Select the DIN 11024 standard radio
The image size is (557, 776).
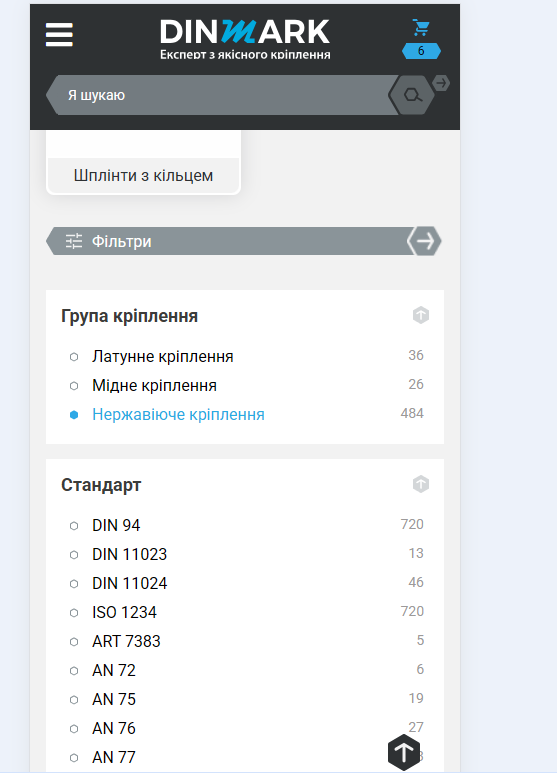74,584
